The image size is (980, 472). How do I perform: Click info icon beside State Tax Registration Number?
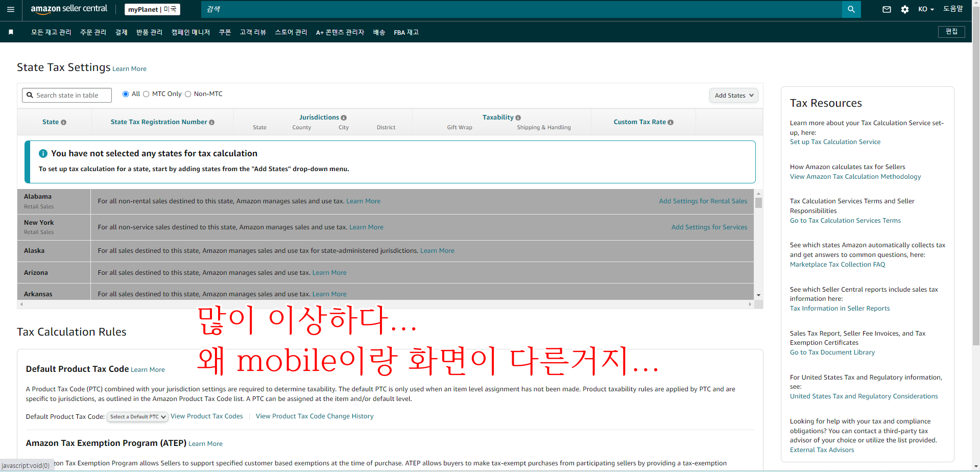212,123
